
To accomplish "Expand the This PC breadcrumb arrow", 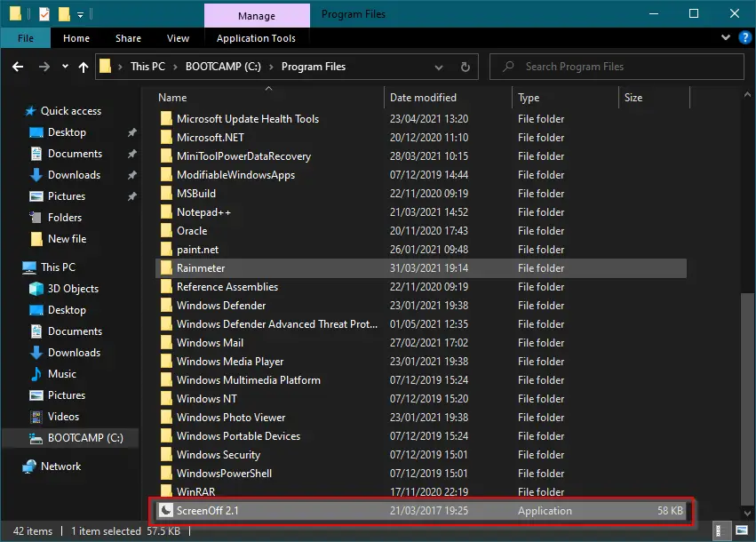I will click(176, 67).
